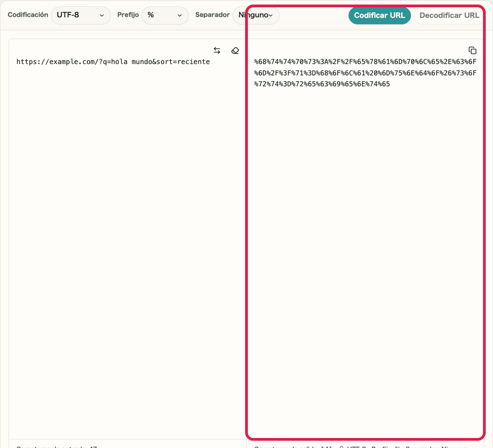The image size is (493, 448).
Task: Click the Separador label
Action: [212, 15]
